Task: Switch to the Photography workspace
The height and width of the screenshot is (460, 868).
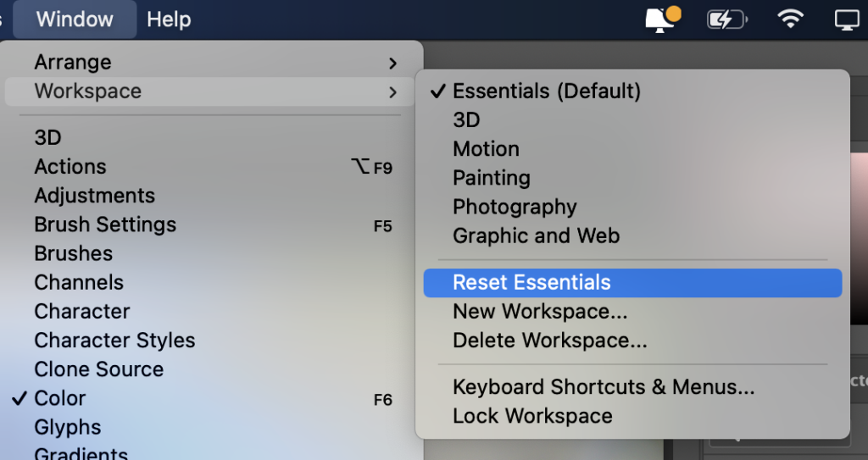Action: (632, 207)
